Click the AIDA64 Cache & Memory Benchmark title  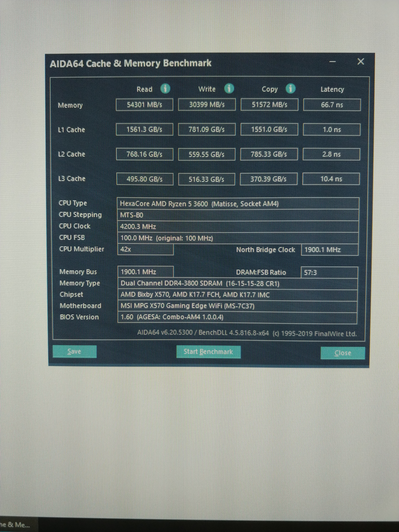pos(131,63)
